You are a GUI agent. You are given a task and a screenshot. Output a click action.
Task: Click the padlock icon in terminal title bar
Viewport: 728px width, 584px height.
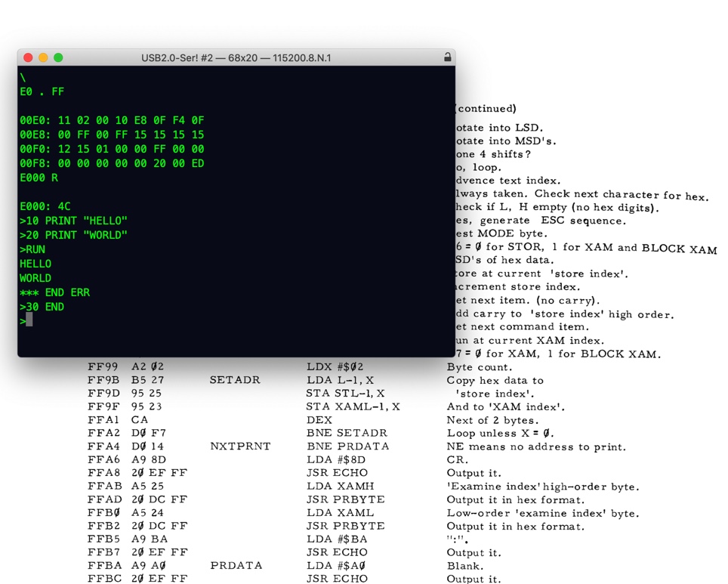point(447,57)
